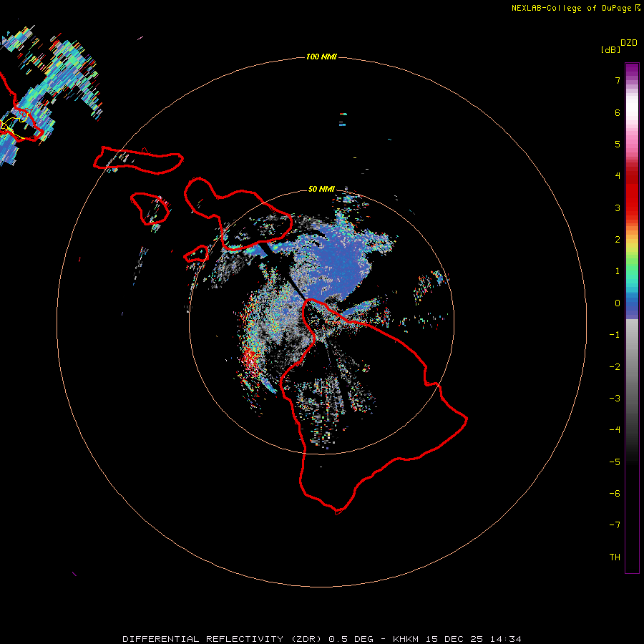
Task: Click the DZD colorbar title
Action: (x=629, y=43)
